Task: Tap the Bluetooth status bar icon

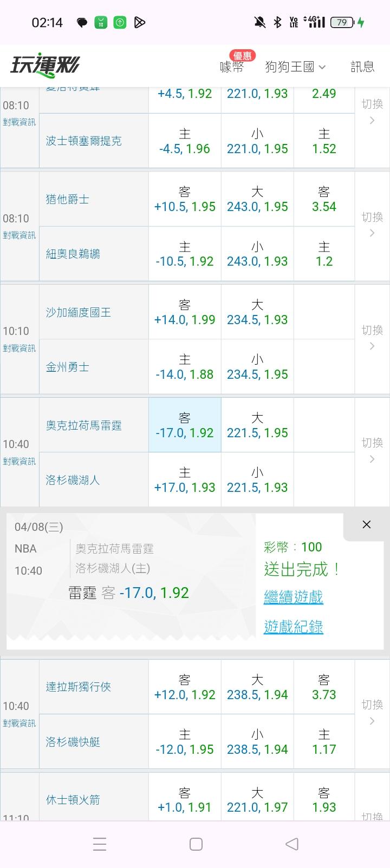Action: pyautogui.click(x=277, y=22)
